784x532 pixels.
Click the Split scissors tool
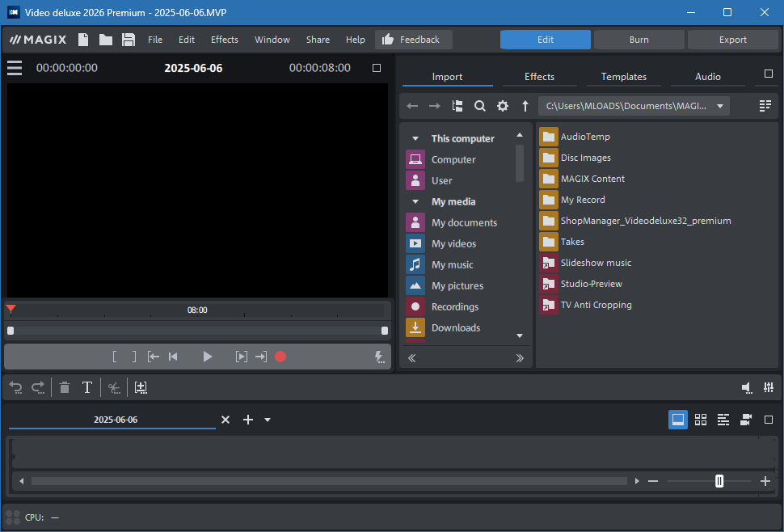(114, 387)
